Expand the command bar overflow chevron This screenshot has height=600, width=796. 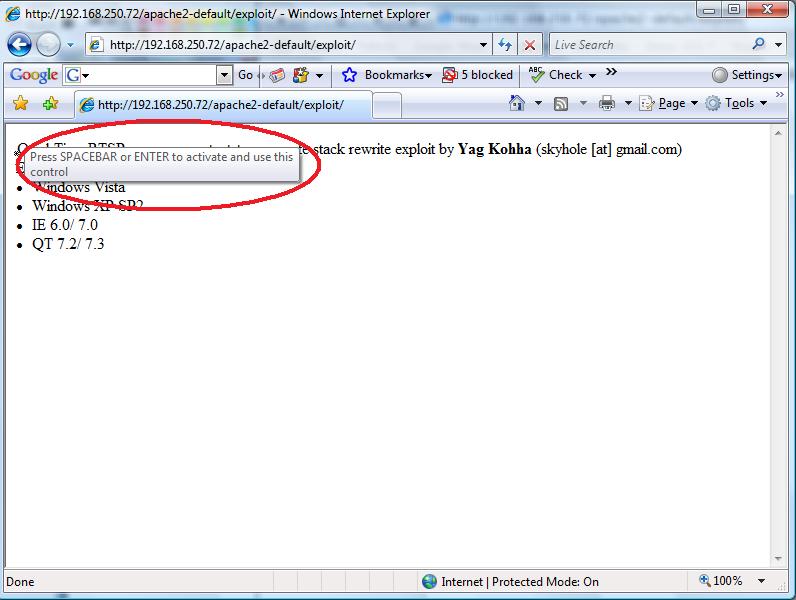780,95
